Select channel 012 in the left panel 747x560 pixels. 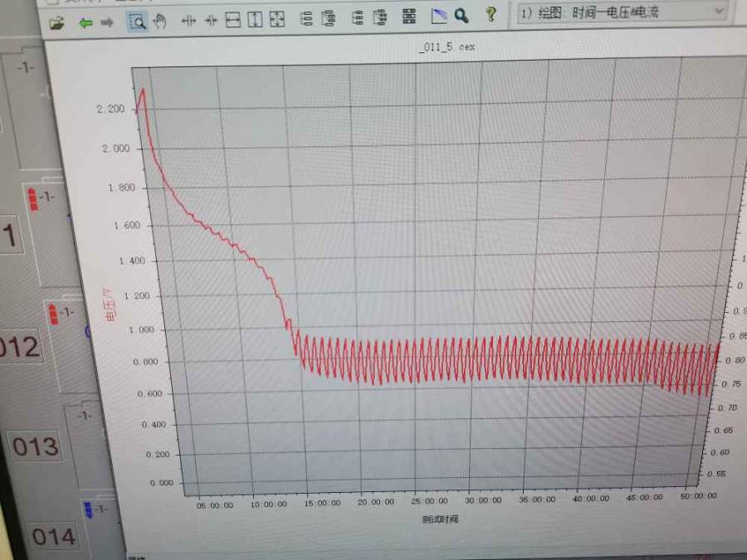click(x=20, y=347)
